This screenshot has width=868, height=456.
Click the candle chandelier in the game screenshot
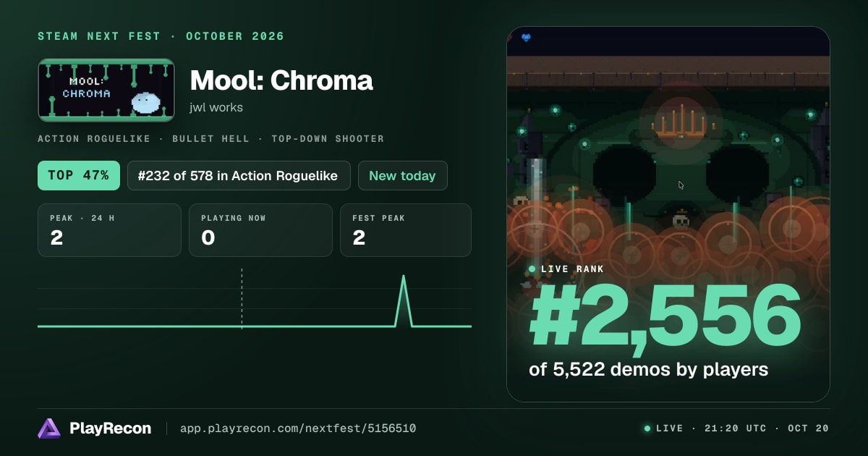click(678, 122)
